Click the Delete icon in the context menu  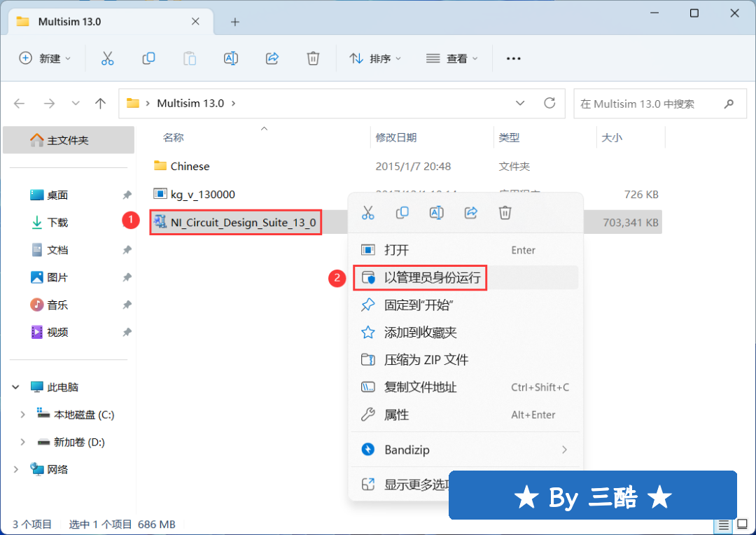tap(505, 213)
